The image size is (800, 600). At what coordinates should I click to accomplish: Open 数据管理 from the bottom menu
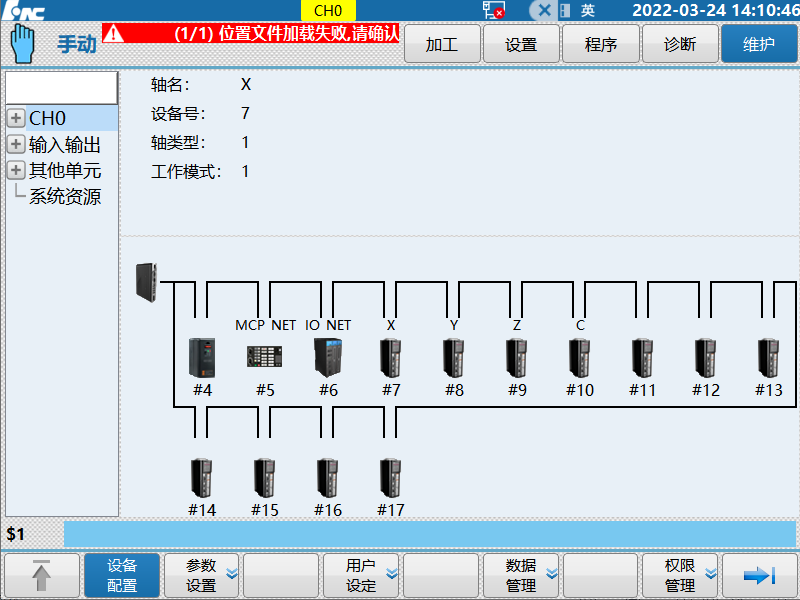521,575
